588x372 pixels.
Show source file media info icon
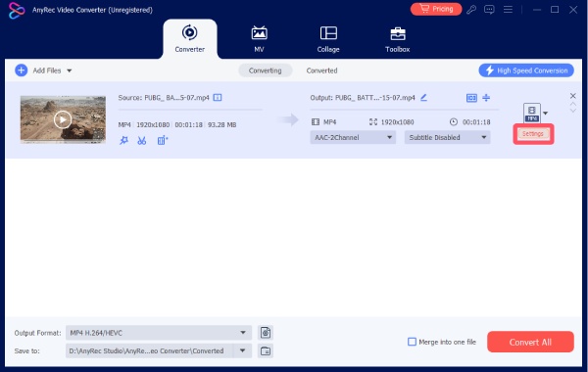click(x=218, y=97)
